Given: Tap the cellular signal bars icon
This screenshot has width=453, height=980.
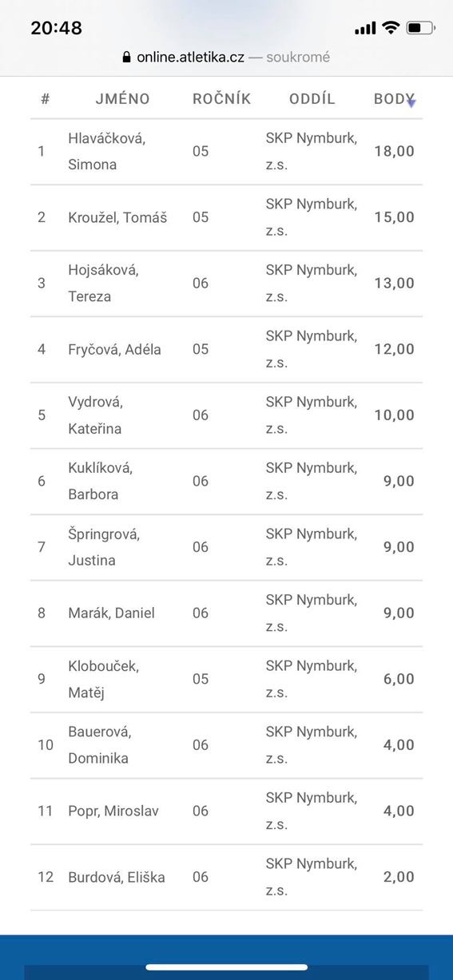Looking at the screenshot, I should 365,29.
